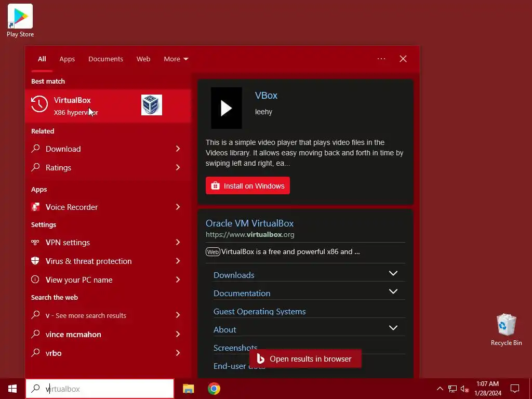
Task: Expand the vince mcmahon suggestion arrow
Action: 178,334
